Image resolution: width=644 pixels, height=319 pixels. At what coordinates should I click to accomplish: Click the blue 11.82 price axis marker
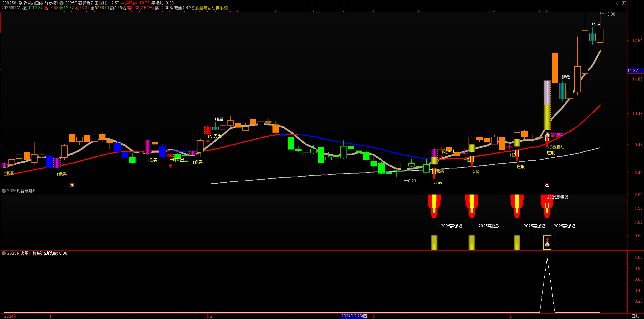pos(635,71)
